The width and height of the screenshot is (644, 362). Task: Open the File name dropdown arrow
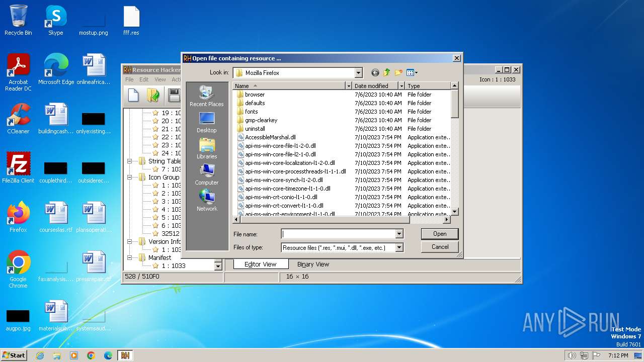point(399,234)
